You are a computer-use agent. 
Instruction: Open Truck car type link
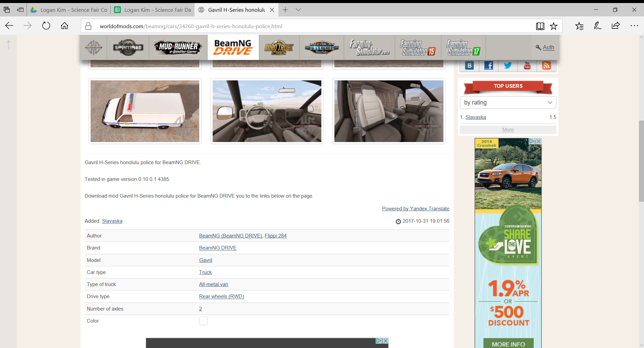pyautogui.click(x=205, y=272)
